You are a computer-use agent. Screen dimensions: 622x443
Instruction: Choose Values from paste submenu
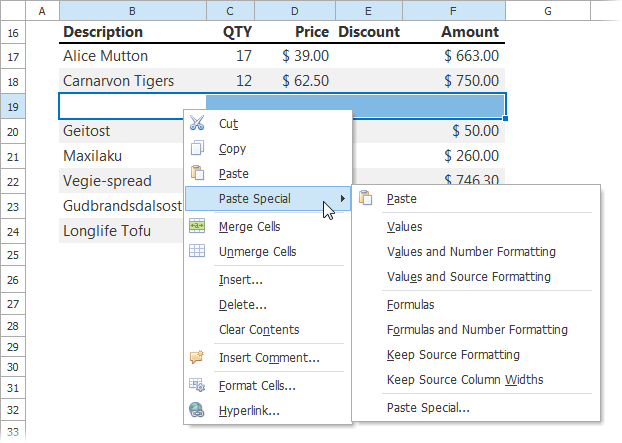pyautogui.click(x=404, y=227)
